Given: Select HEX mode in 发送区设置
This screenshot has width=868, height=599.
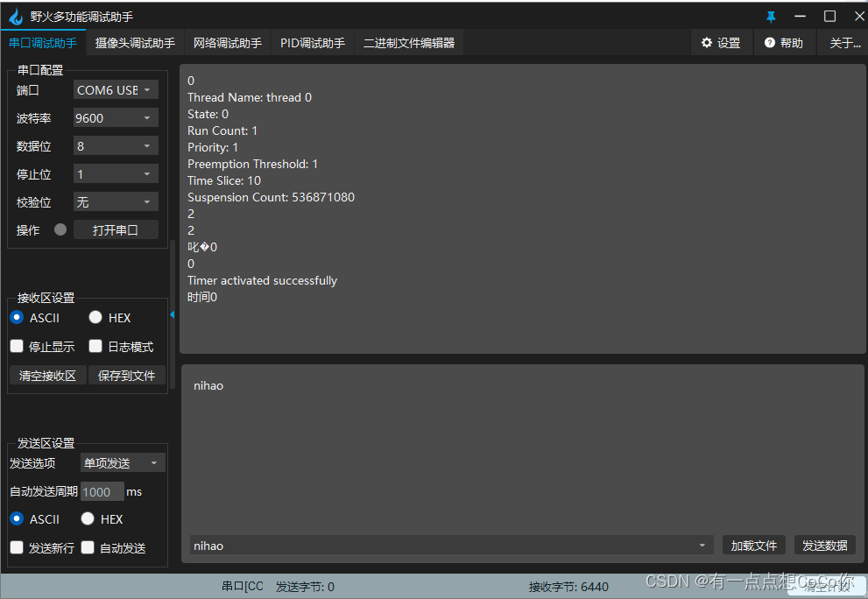Looking at the screenshot, I should coord(88,518).
